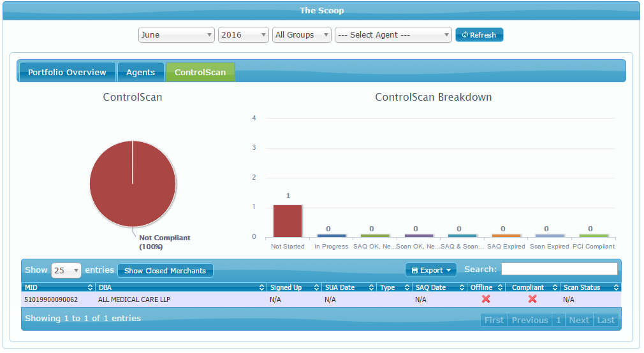644x353 pixels.
Task: Go to First page
Action: click(x=494, y=320)
